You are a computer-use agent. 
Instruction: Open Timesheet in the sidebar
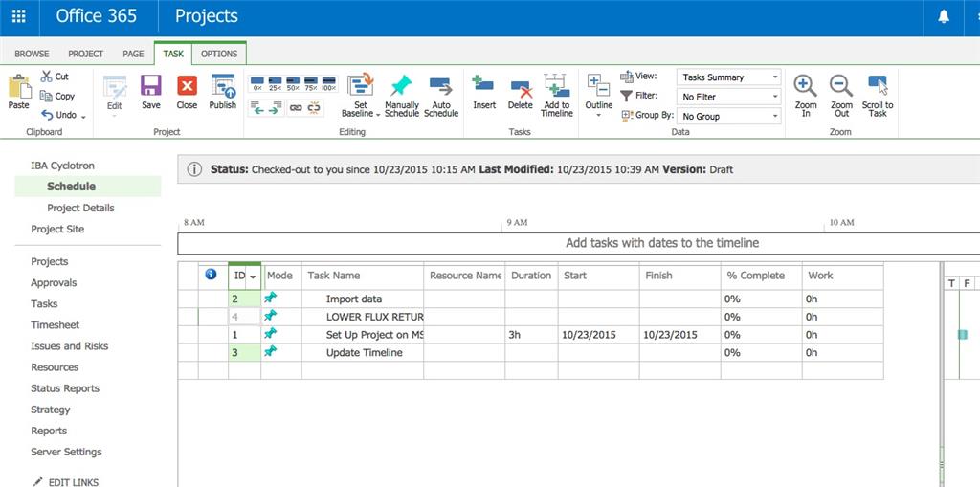[55, 325]
